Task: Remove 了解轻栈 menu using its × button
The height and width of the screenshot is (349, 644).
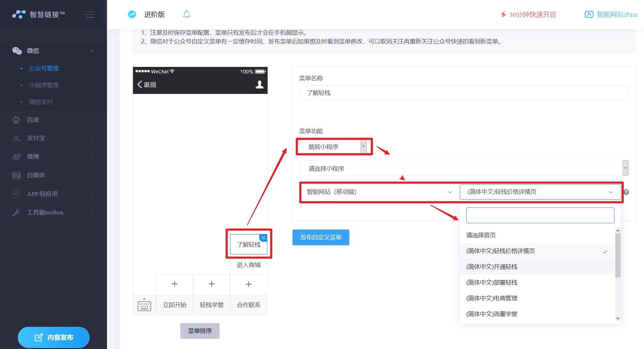Action: coord(263,238)
